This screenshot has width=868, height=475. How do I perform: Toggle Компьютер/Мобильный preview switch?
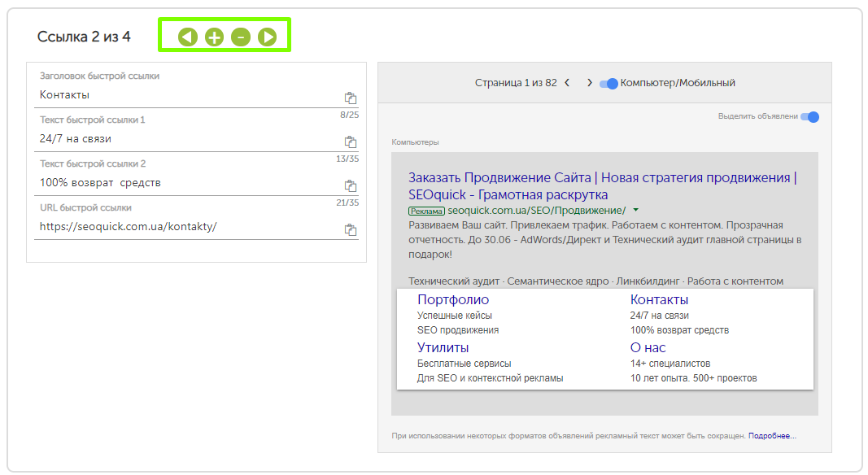[609, 84]
